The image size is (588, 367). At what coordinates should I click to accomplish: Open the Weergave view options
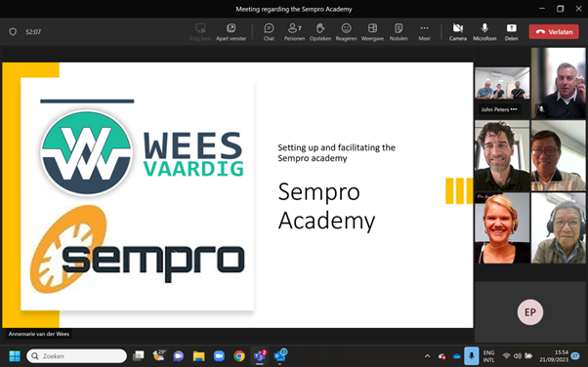372,32
